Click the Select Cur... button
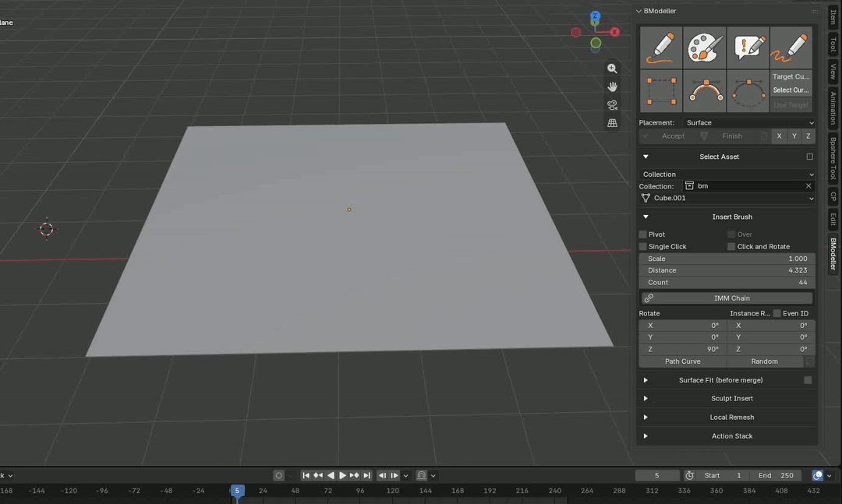The image size is (842, 504). 791,90
